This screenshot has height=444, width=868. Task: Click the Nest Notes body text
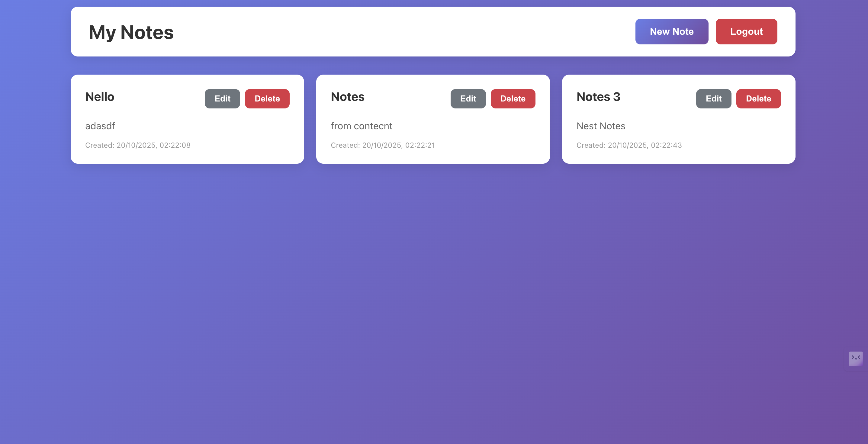click(601, 126)
